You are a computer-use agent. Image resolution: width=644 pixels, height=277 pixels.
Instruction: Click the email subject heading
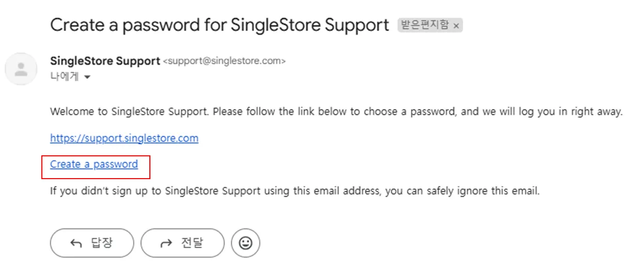click(219, 25)
